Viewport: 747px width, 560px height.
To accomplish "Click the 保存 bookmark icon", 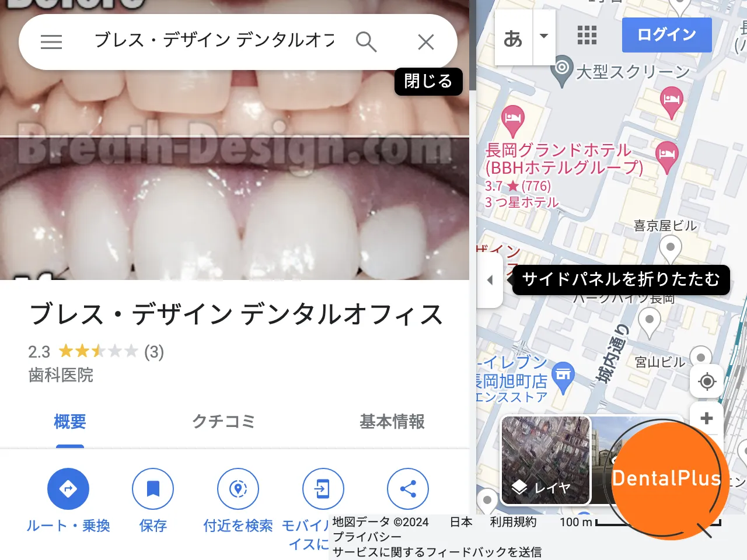I will 153,489.
